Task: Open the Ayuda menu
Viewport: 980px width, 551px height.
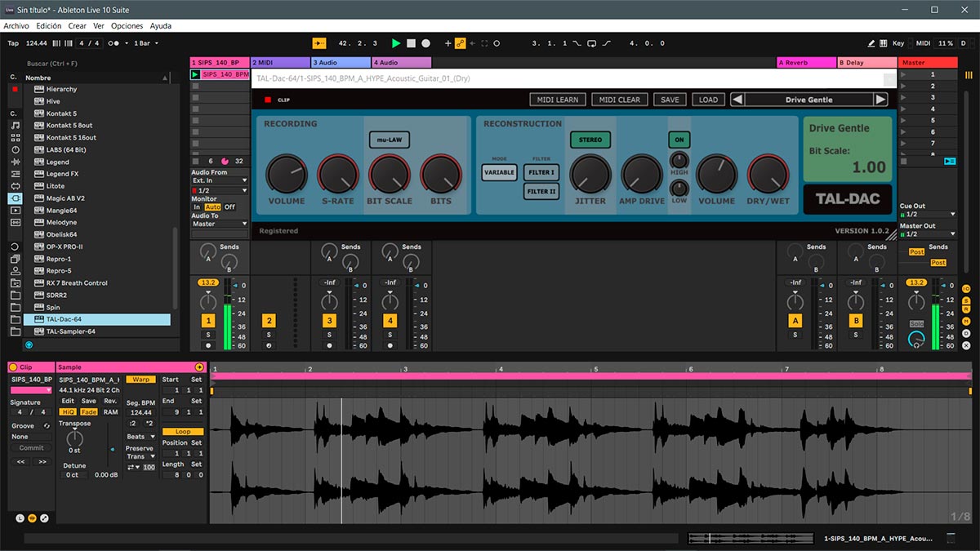Action: (x=161, y=26)
